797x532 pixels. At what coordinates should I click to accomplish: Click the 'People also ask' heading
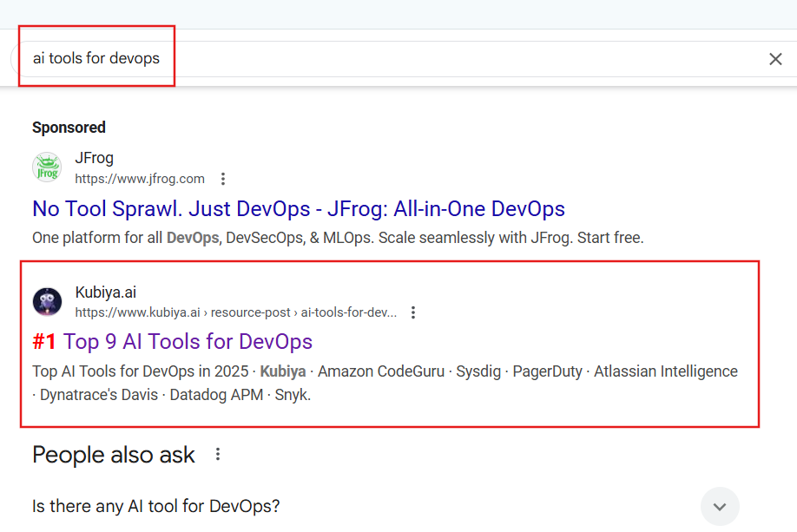click(114, 455)
